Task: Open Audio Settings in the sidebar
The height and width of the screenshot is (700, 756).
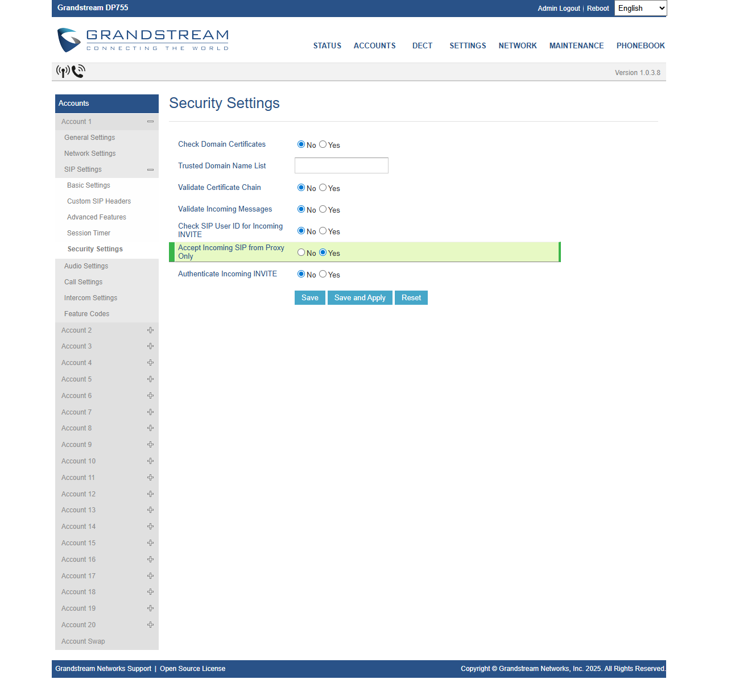Action: [86, 266]
